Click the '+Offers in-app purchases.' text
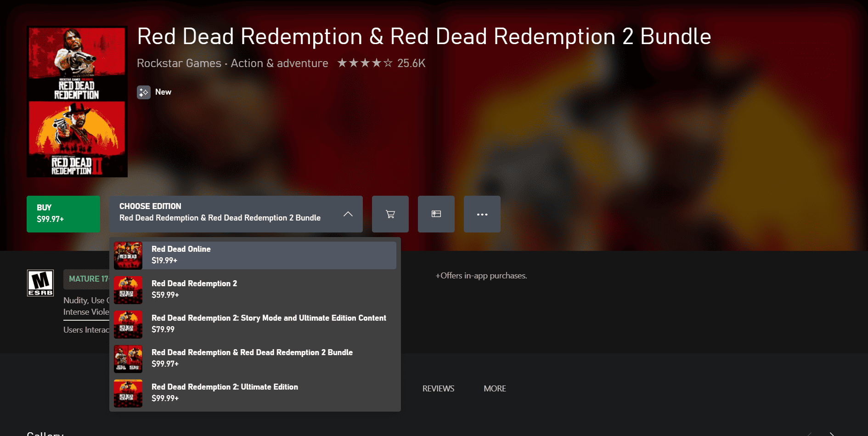This screenshot has width=868, height=436. coord(481,276)
